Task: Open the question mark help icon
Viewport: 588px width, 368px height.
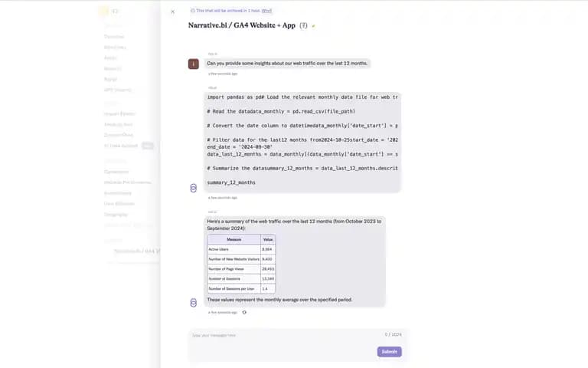Action: (x=303, y=25)
